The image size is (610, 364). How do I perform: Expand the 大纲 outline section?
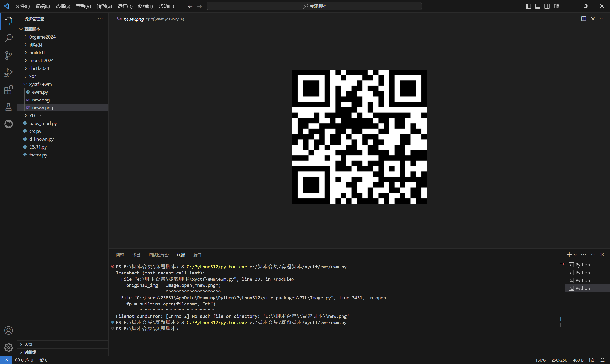pyautogui.click(x=63, y=344)
